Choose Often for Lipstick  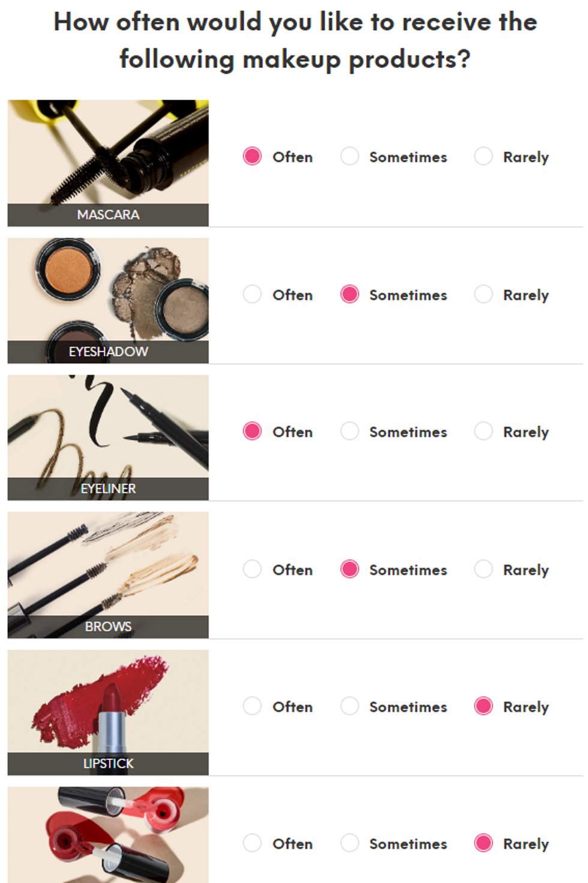(252, 706)
